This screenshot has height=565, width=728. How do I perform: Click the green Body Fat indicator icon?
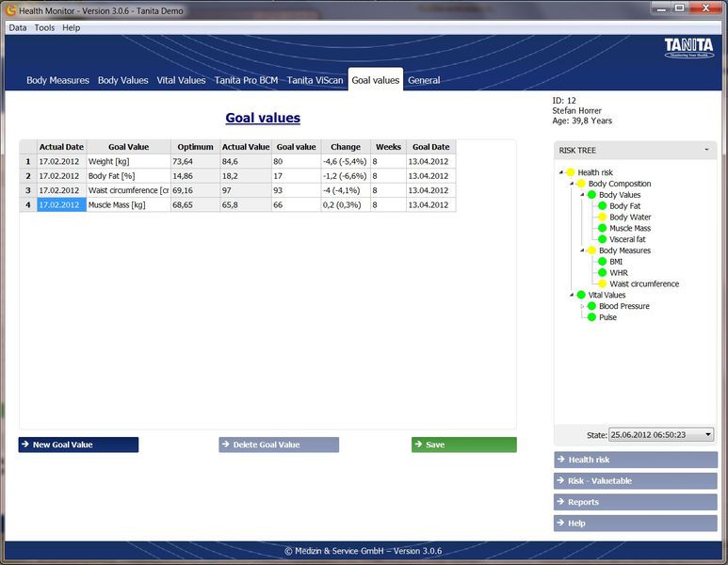point(602,206)
